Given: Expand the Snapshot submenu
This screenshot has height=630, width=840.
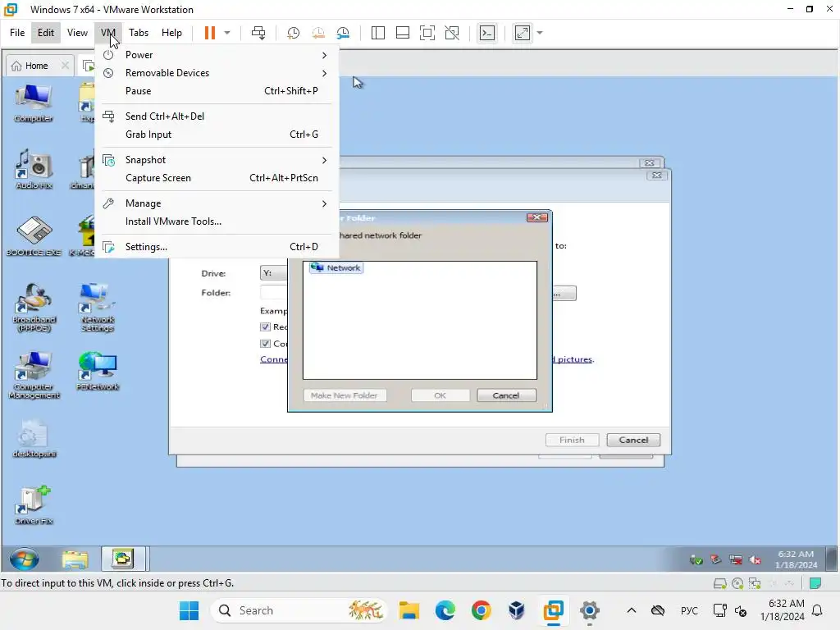Looking at the screenshot, I should (217, 160).
